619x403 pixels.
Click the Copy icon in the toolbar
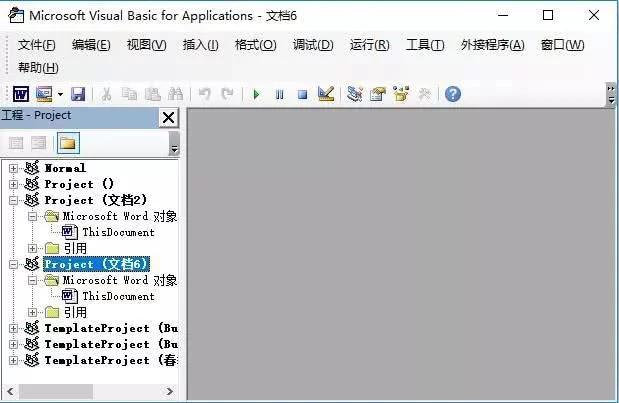129,94
